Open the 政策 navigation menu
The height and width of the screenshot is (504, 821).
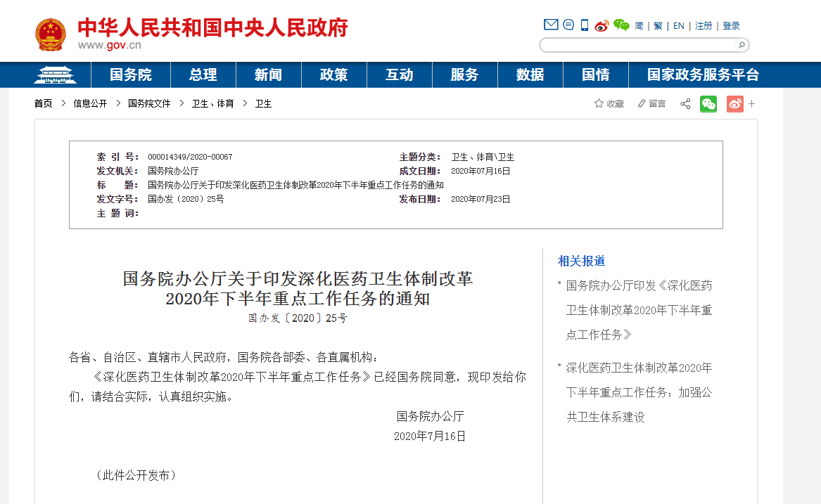pos(333,75)
